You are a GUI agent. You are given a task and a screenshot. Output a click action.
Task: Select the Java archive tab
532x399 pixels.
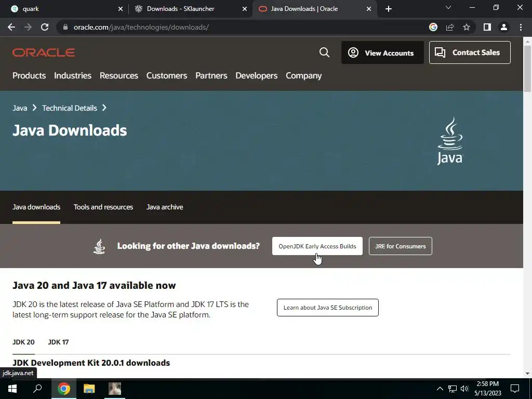(165, 207)
